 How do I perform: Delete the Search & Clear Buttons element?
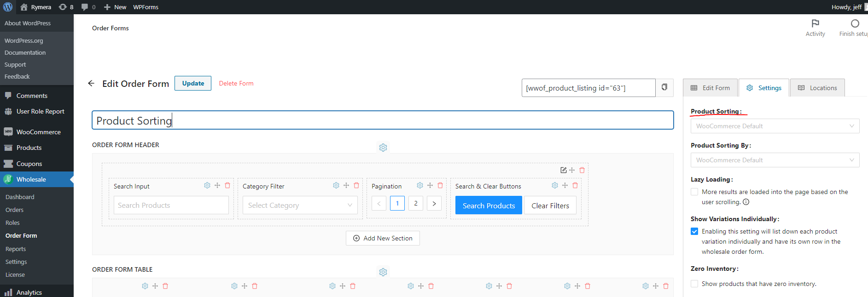(x=575, y=185)
